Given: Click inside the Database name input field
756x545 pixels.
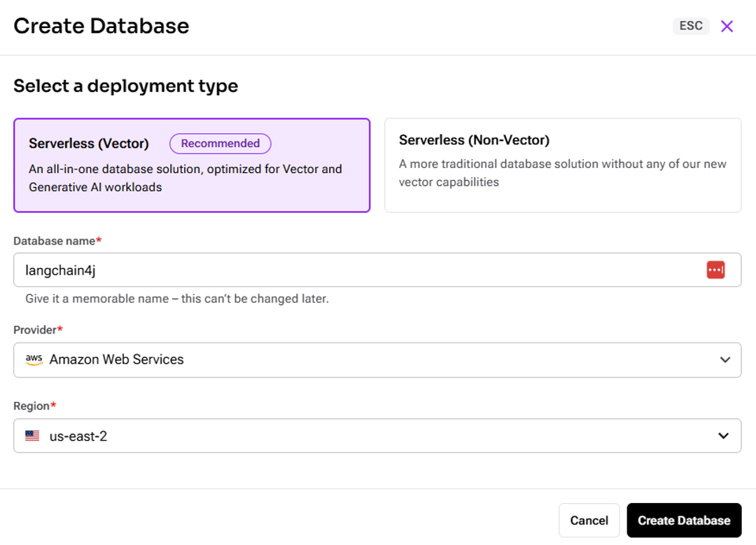Looking at the screenshot, I should pos(280,270).
